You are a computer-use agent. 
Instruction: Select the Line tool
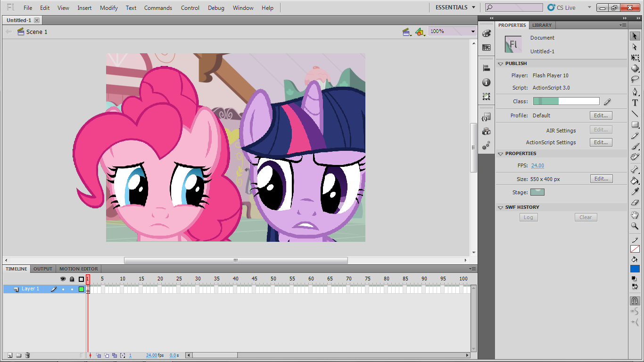coord(635,114)
